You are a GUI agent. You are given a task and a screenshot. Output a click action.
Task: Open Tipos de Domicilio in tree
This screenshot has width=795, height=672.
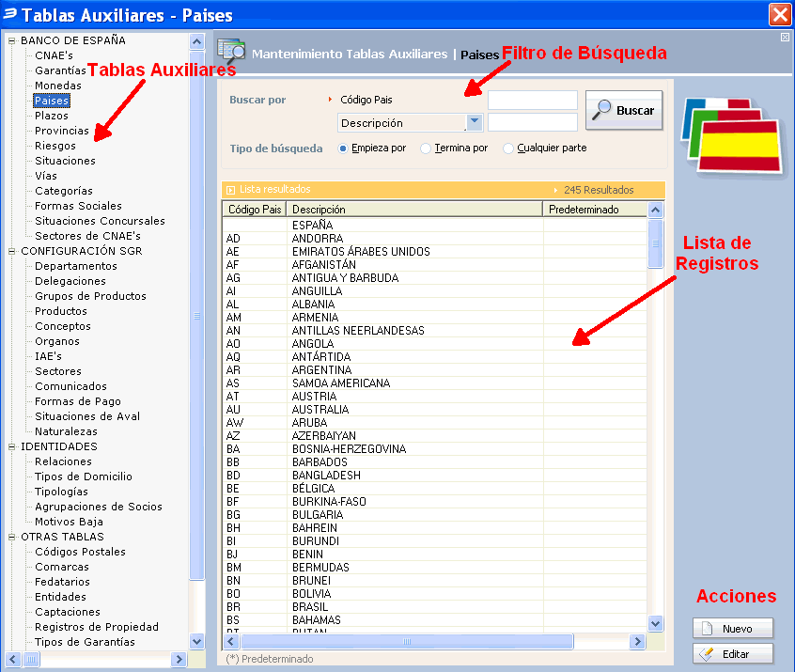(83, 477)
